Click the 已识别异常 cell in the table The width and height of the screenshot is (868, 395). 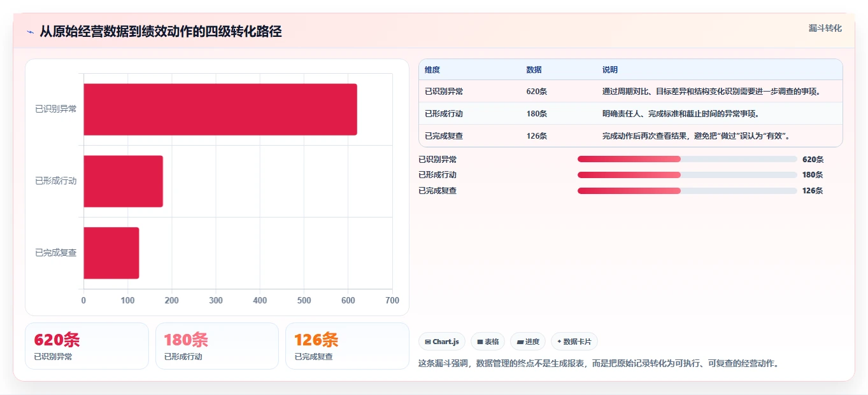pyautogui.click(x=444, y=92)
